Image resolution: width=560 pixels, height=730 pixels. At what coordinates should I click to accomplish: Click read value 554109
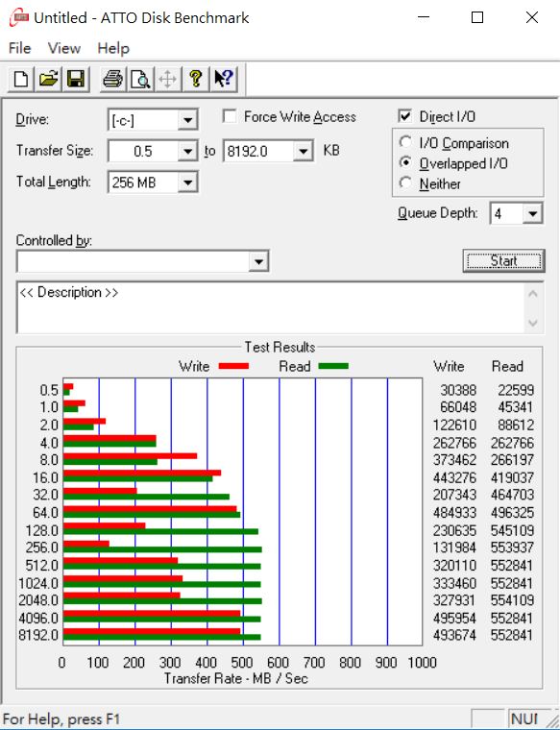[512, 600]
